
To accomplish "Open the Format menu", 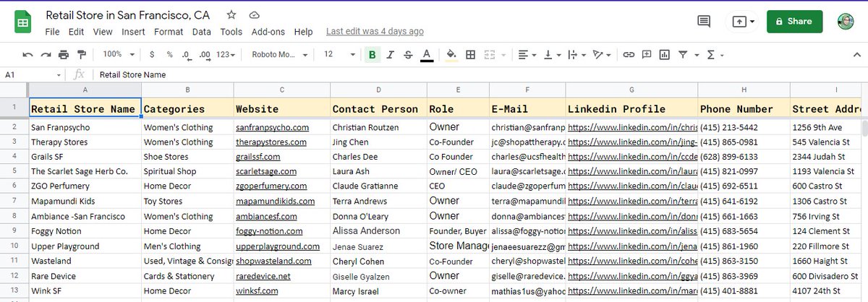I will click(x=169, y=32).
